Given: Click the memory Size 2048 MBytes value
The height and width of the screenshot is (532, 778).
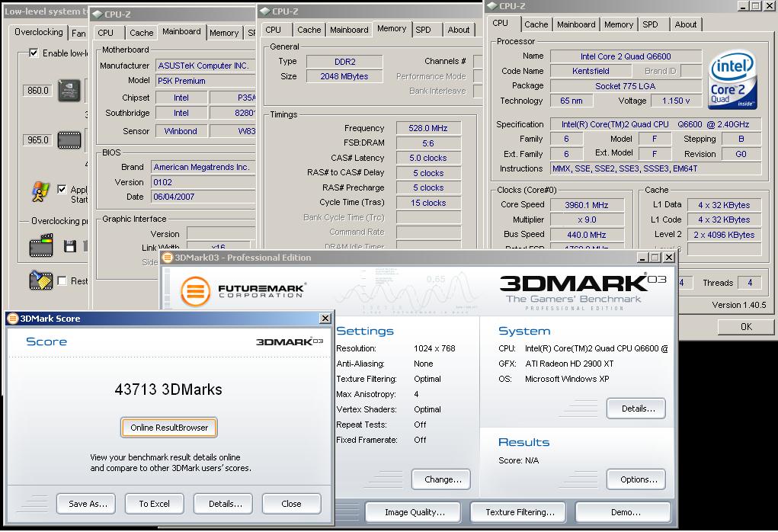Looking at the screenshot, I should 344,76.
